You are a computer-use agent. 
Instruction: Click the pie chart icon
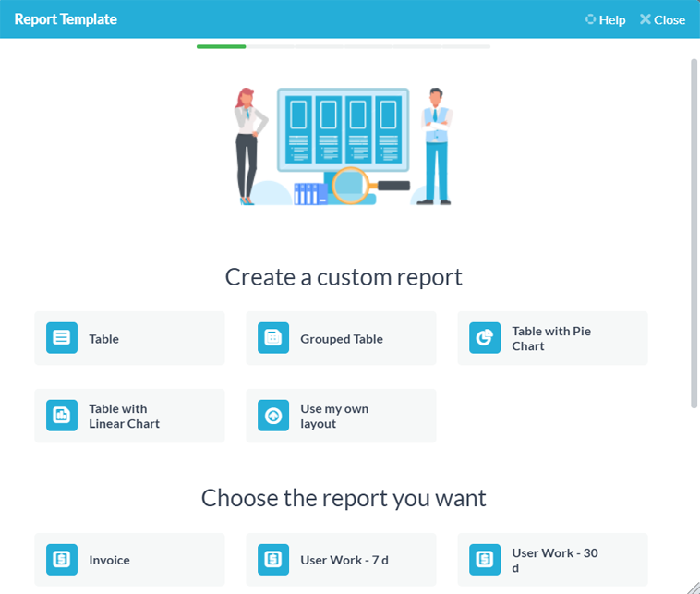coord(485,338)
